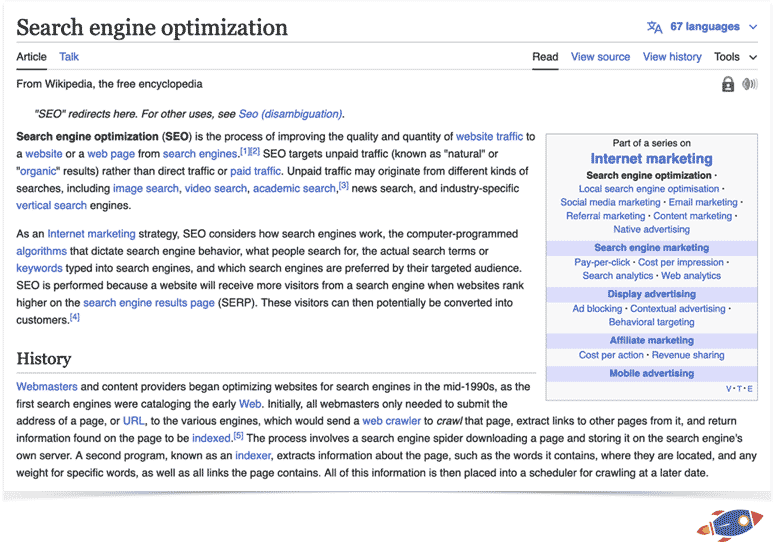Open Internet marketing link in paragraph
The image size is (774, 542).
(91, 234)
